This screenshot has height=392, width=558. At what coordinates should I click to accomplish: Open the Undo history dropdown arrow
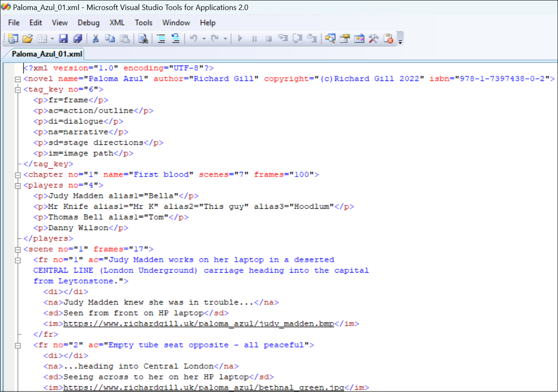pos(204,39)
